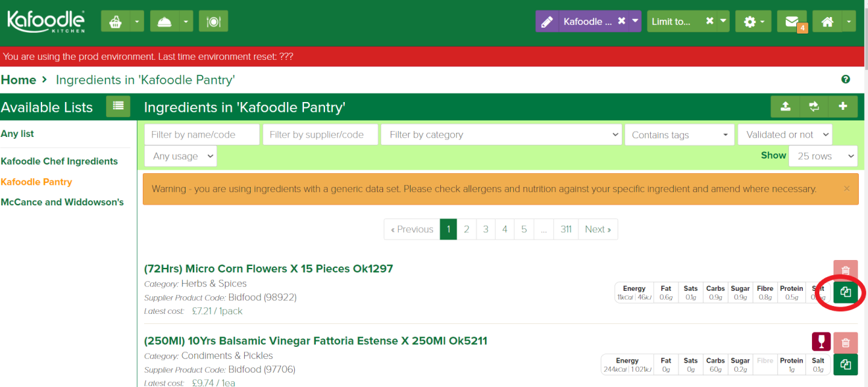
Task: Go to results page 2
Action: click(467, 229)
